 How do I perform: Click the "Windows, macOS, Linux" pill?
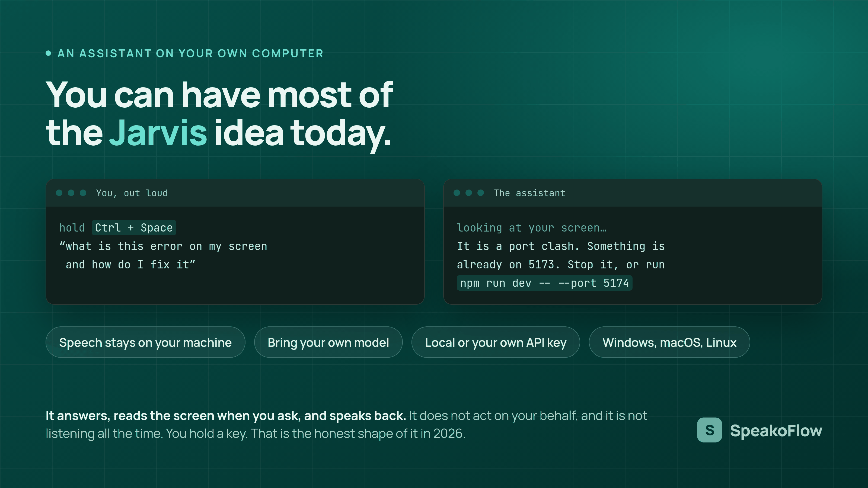669,342
